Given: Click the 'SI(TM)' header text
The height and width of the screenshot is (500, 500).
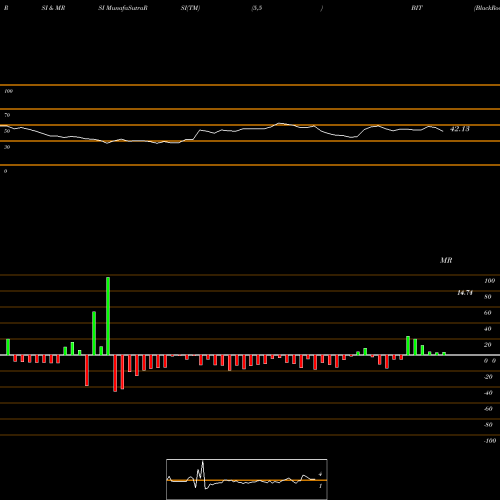Looking at the screenshot, I should (190, 8).
